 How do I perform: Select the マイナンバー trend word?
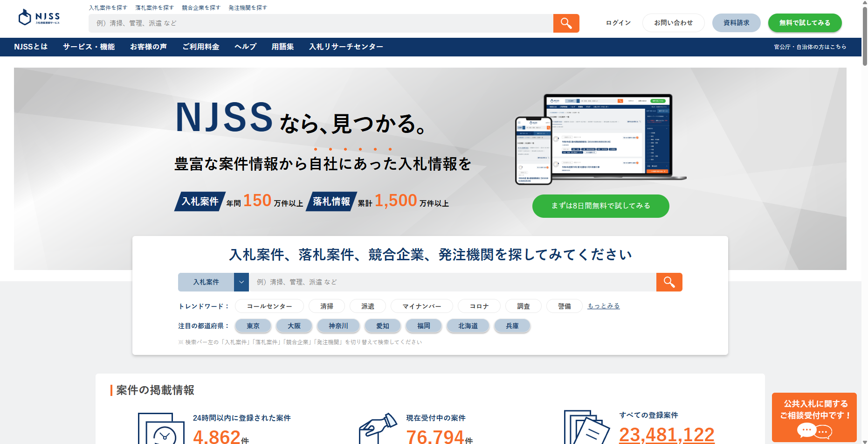(422, 306)
